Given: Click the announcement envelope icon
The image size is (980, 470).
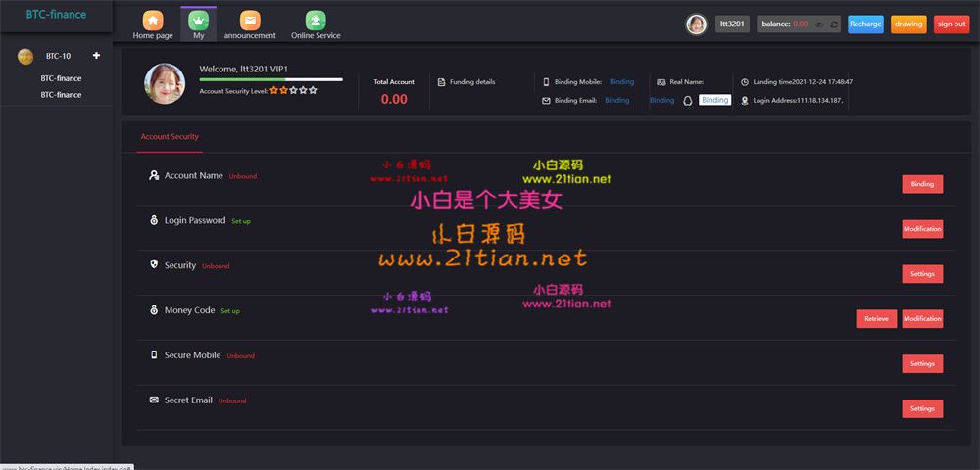Looking at the screenshot, I should (x=250, y=21).
